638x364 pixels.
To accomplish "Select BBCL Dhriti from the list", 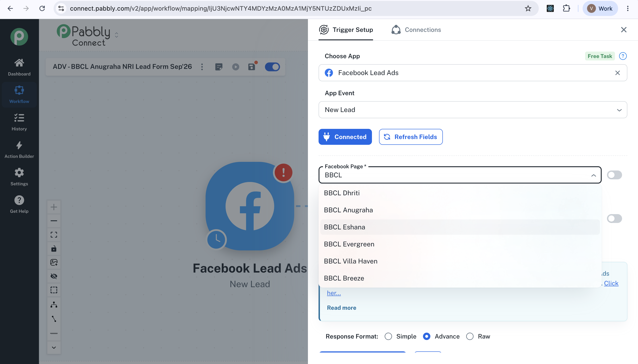I will tap(460, 193).
